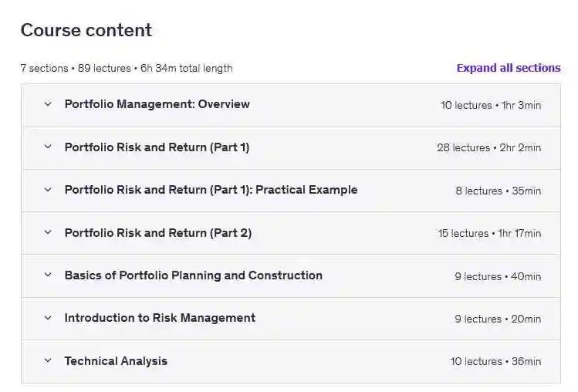Expand the Technical Analysis chevron arrow
The image size is (578, 392).
click(x=48, y=360)
